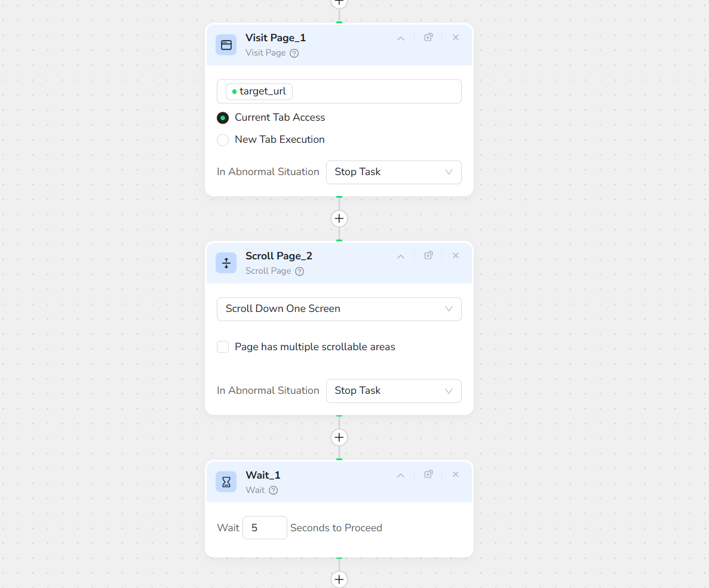Click the help icon beside Wait
709x588 pixels.
[273, 491]
